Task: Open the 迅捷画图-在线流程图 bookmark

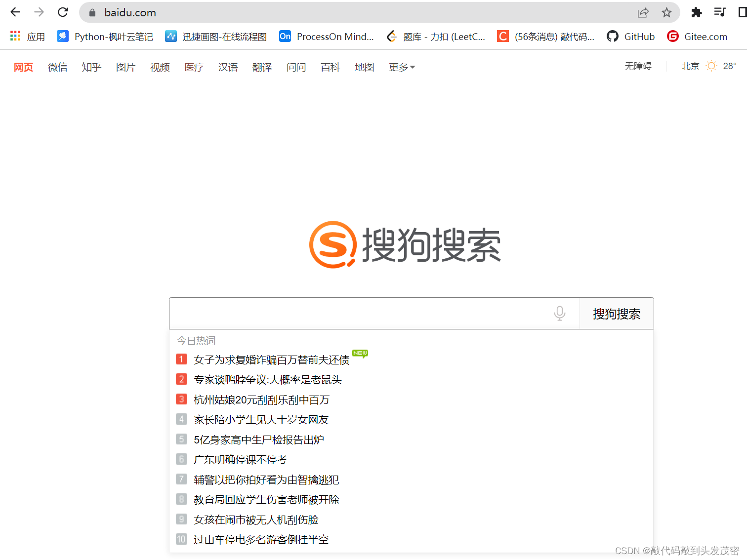Action: coord(216,37)
